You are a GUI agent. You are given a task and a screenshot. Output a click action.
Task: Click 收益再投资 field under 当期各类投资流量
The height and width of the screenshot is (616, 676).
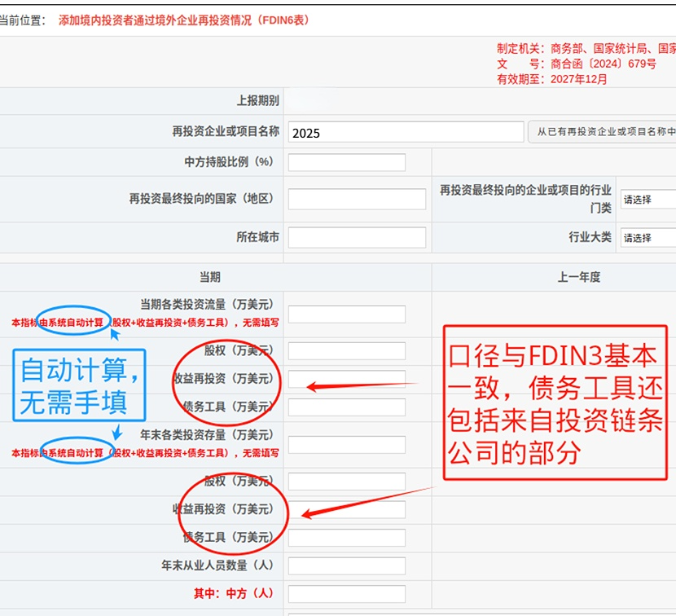(x=346, y=379)
